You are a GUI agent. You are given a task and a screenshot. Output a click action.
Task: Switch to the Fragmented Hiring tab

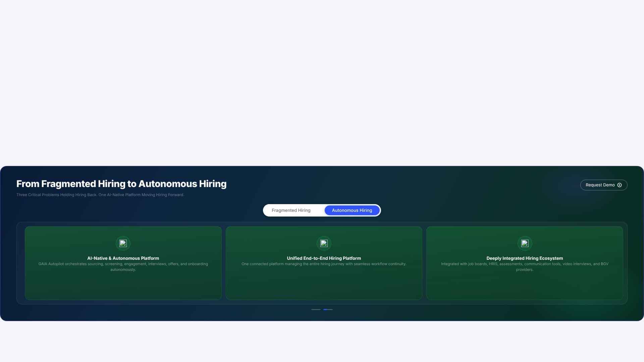(291, 210)
